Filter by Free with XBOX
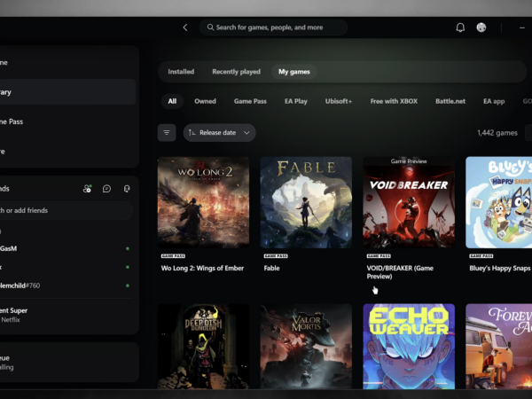 (394, 101)
